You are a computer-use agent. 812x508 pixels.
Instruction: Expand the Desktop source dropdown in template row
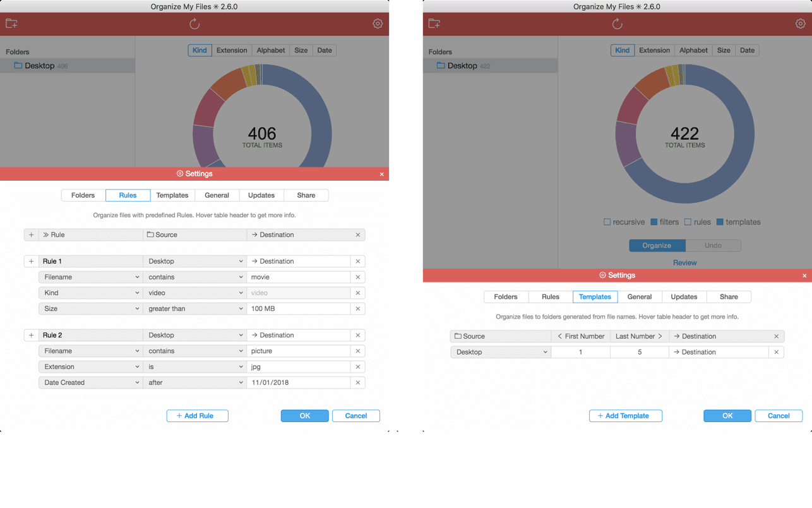(x=501, y=353)
